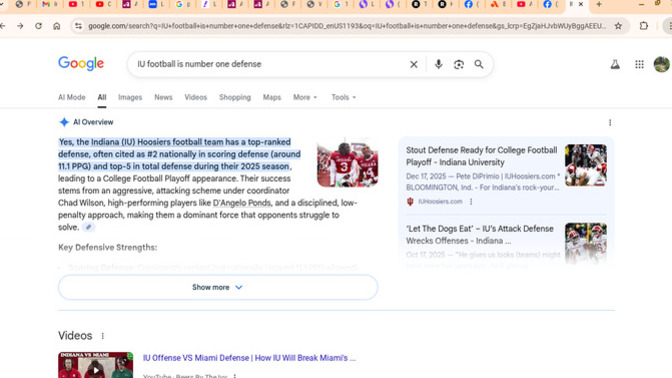The image size is (672, 378).
Task: Open the Videos section options menu
Action: coord(102,336)
